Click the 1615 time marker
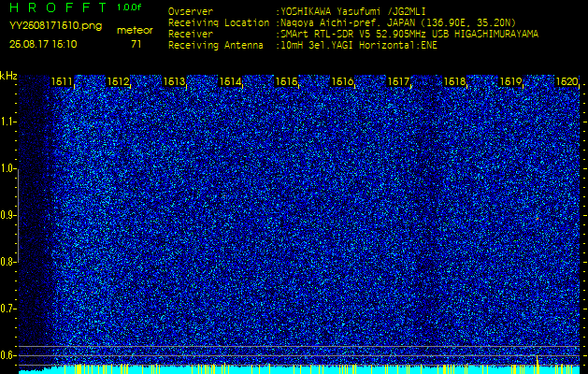This screenshot has height=374, width=588. point(286,81)
